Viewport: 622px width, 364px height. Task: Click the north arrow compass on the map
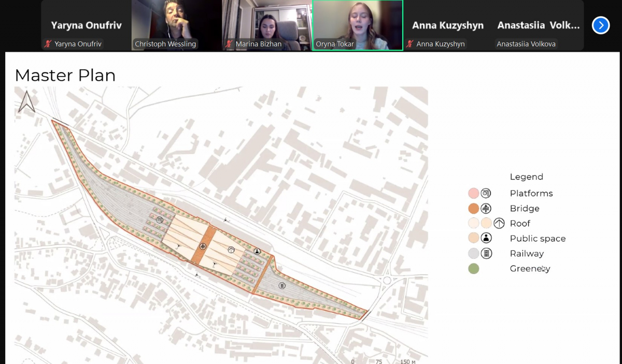tap(26, 101)
